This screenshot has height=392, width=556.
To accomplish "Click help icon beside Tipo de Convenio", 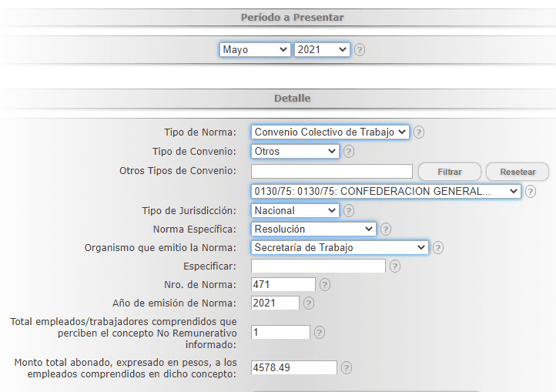I will click(x=349, y=152).
